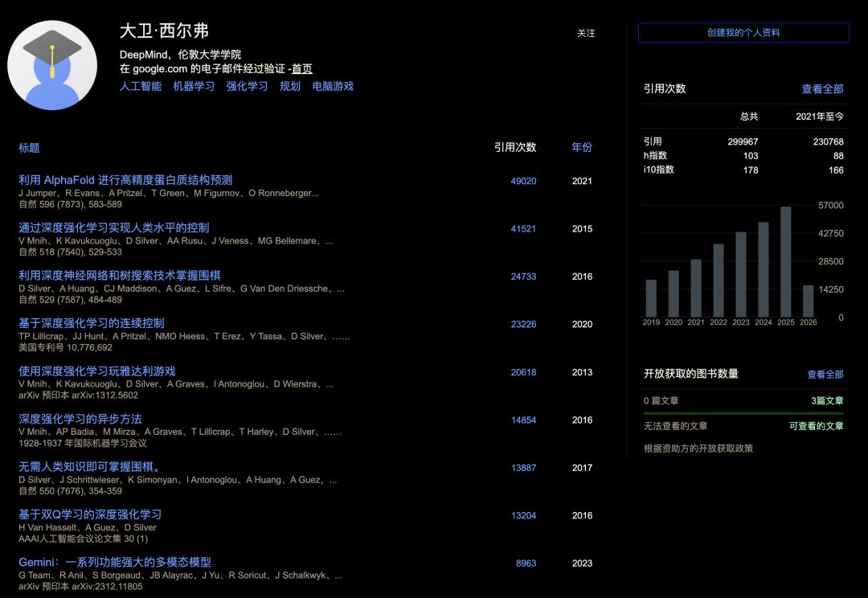The image size is (868, 598).
Task: Click the 2023 citation bar in chart
Action: (741, 274)
